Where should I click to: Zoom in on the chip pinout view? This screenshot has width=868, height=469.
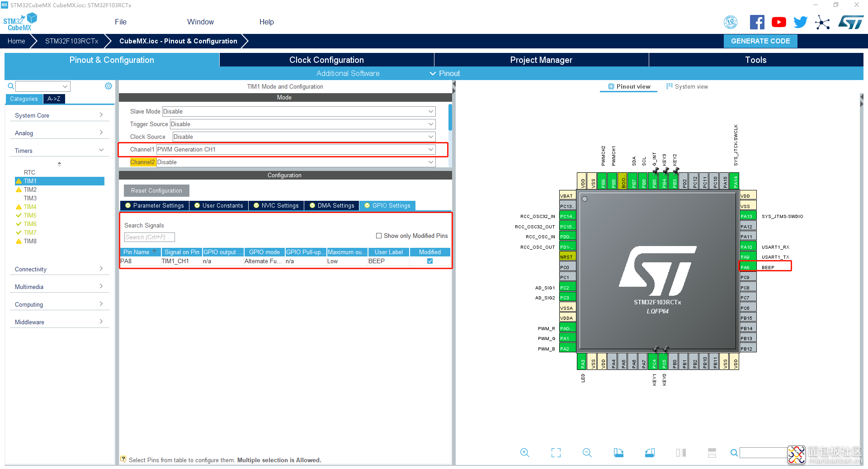pos(524,453)
